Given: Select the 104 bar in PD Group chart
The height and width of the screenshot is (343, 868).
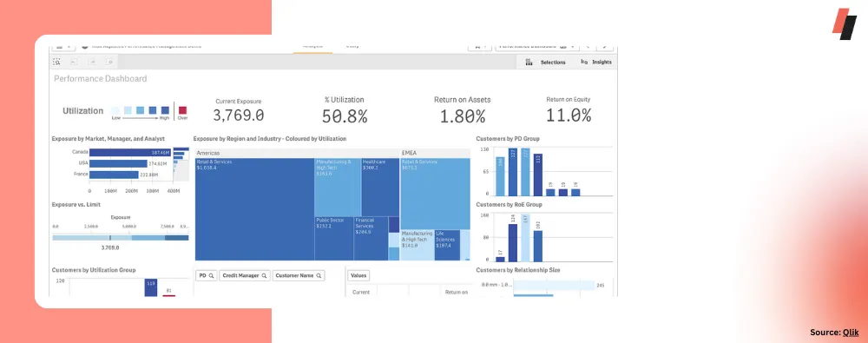Looking at the screenshot, I should pyautogui.click(x=500, y=176).
